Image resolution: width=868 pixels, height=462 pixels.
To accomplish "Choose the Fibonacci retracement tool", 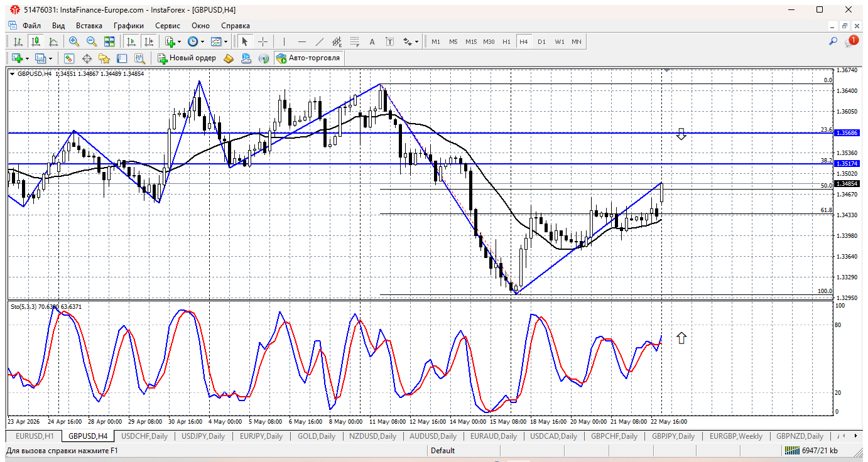I will [x=355, y=41].
